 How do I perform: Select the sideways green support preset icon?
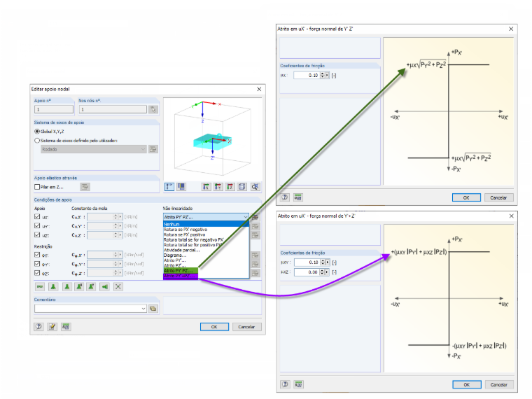tap(104, 287)
